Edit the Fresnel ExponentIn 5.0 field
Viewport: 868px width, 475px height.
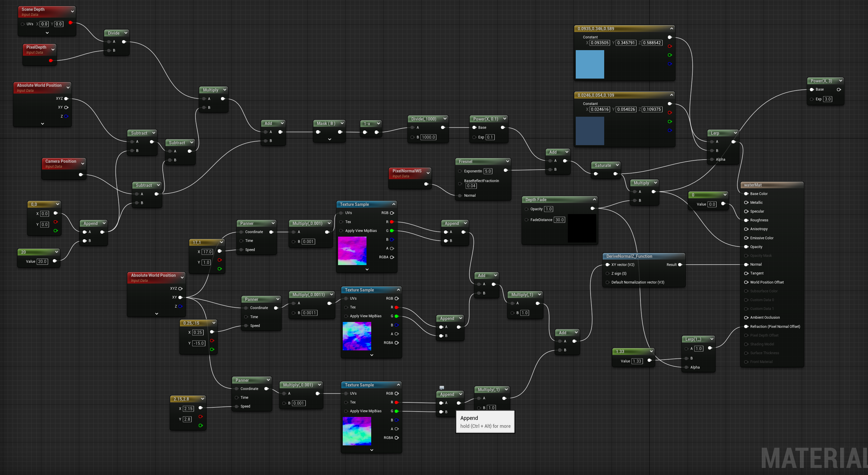(488, 171)
